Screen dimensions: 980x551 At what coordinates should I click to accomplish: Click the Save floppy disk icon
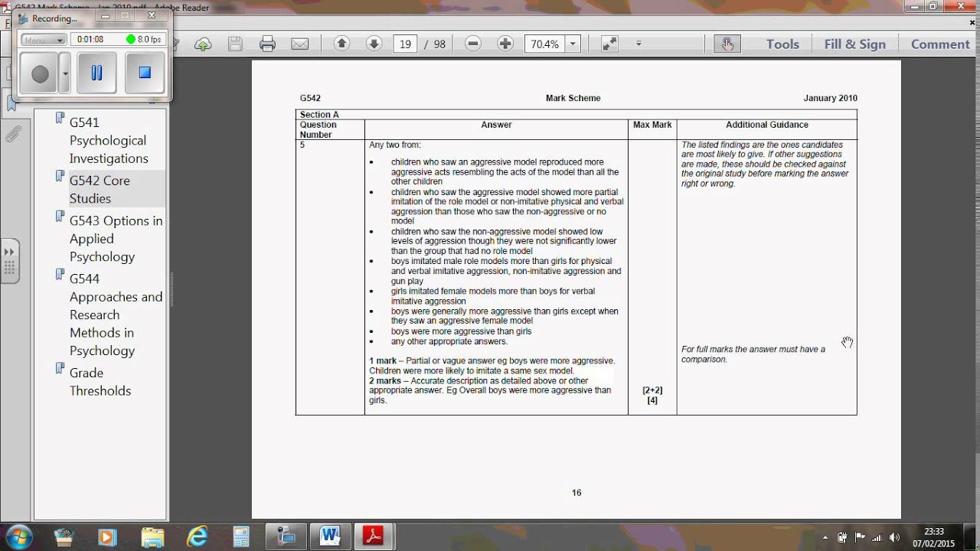(x=235, y=44)
